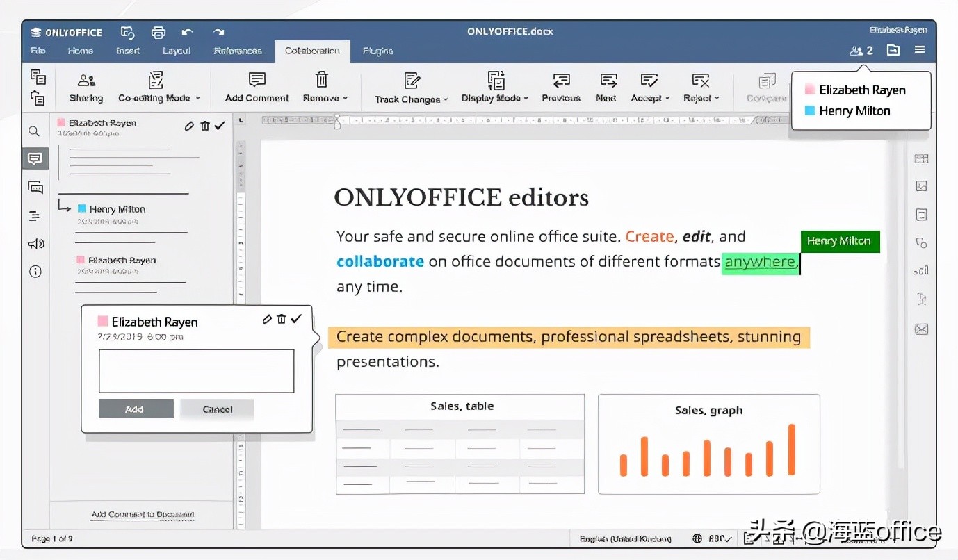Image resolution: width=958 pixels, height=560 pixels.
Task: Open Chart settings in right sidebar
Action: [x=922, y=271]
